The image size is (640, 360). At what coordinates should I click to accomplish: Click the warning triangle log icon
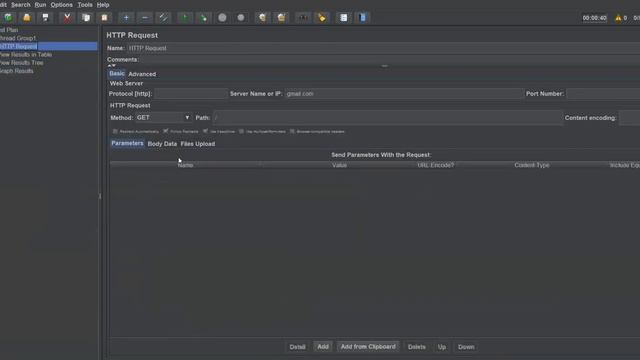click(618, 18)
